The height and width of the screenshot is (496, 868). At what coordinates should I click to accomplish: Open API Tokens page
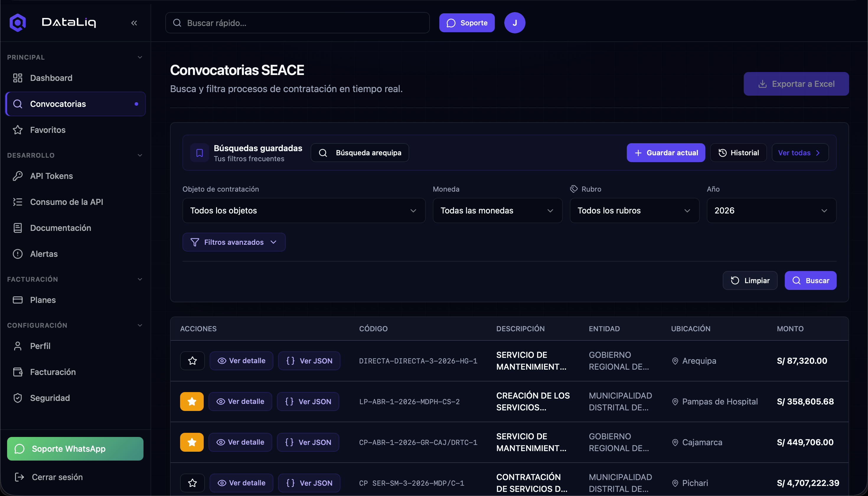[76, 176]
